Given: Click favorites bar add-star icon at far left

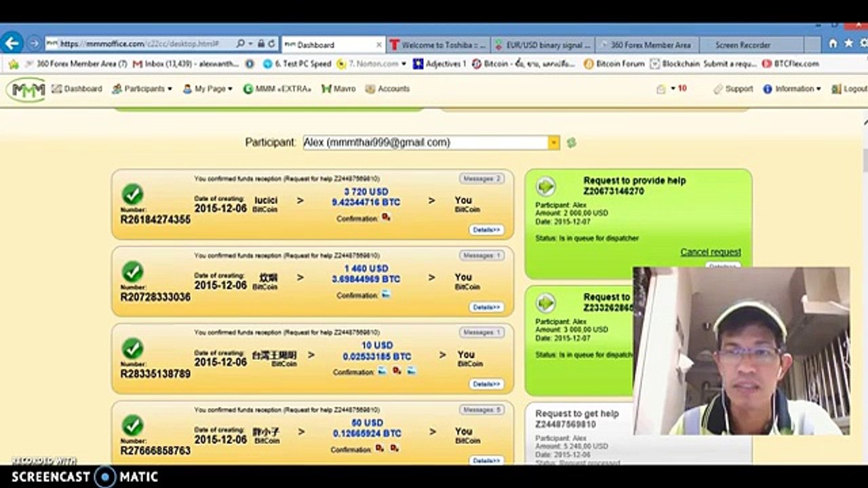Looking at the screenshot, I should [x=13, y=64].
